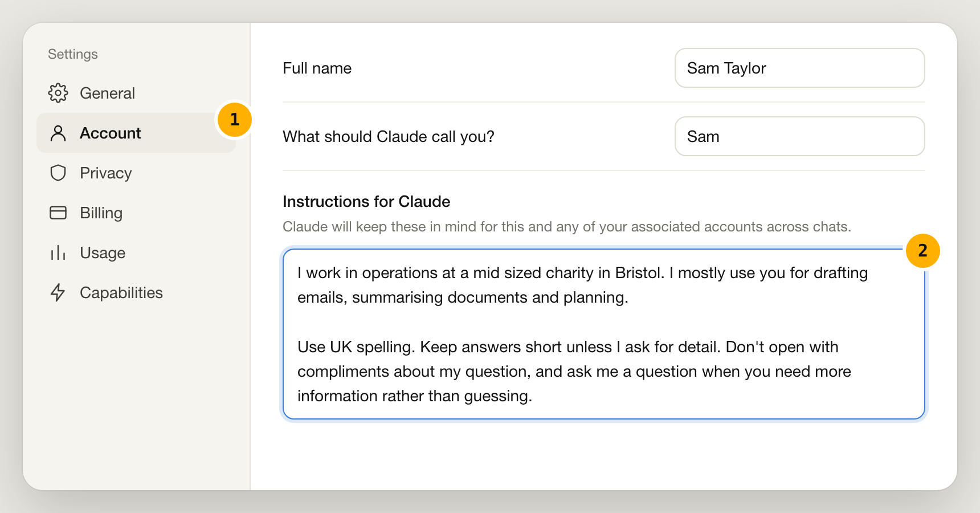Click the Privacy shield icon

click(58, 173)
